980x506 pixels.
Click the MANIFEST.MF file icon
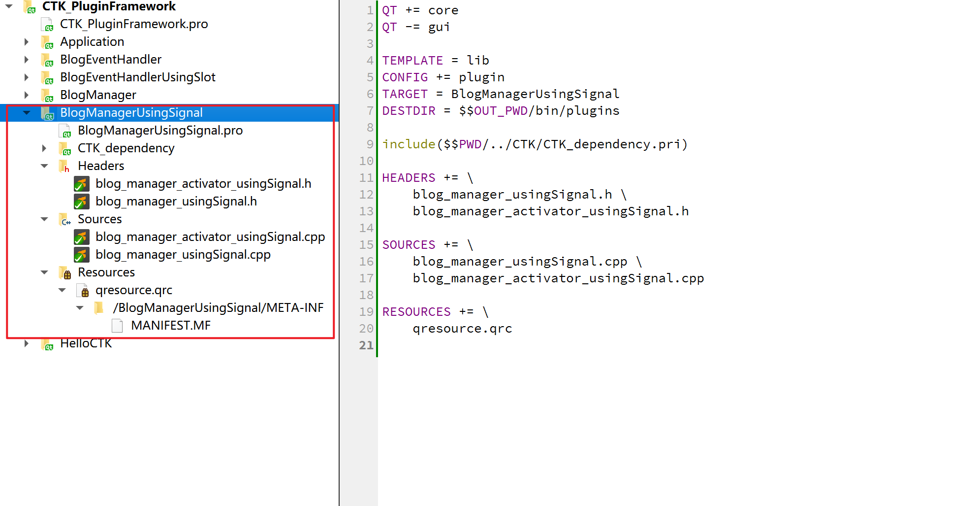[x=117, y=326]
